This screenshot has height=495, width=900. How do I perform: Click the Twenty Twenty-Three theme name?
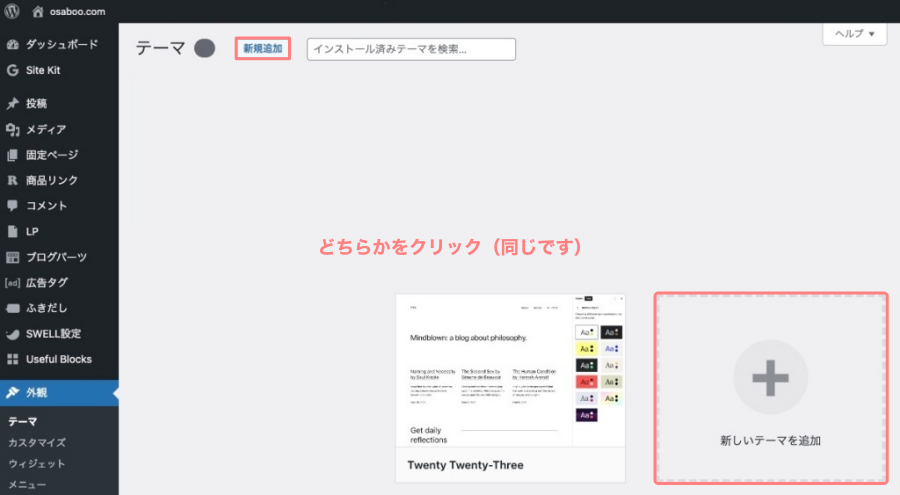465,465
